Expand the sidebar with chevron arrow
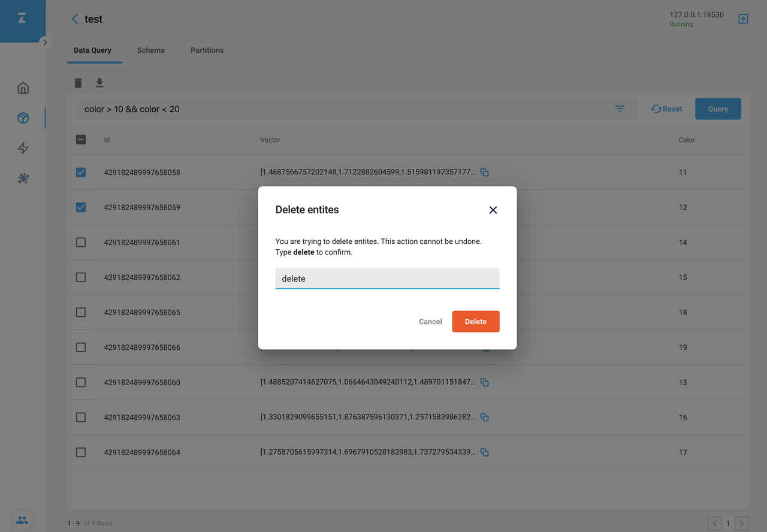The width and height of the screenshot is (767, 532). pos(45,43)
